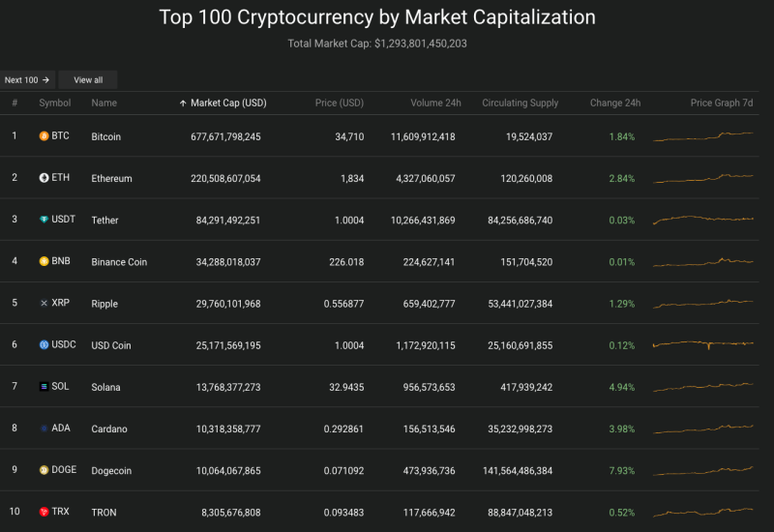Viewport: 774px width, 532px height.
Task: Select Dogecoin 24h change 7.93%
Action: [x=622, y=471]
